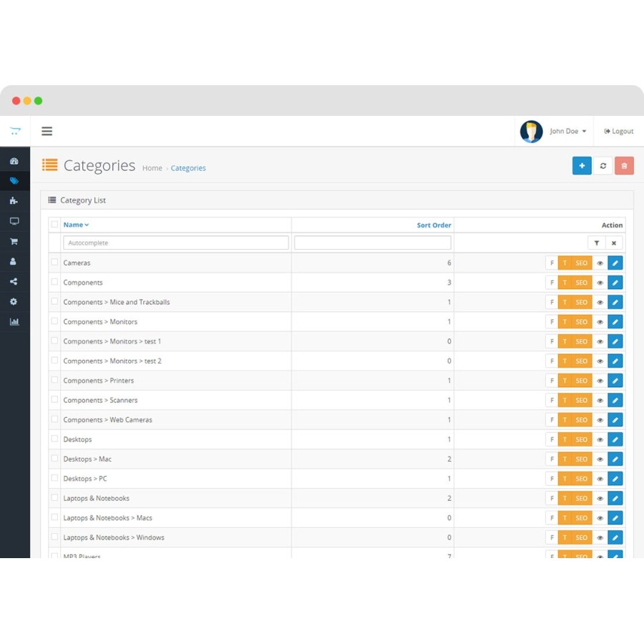The image size is (644, 644).
Task: Toggle the select-all checkbox in header
Action: point(54,224)
